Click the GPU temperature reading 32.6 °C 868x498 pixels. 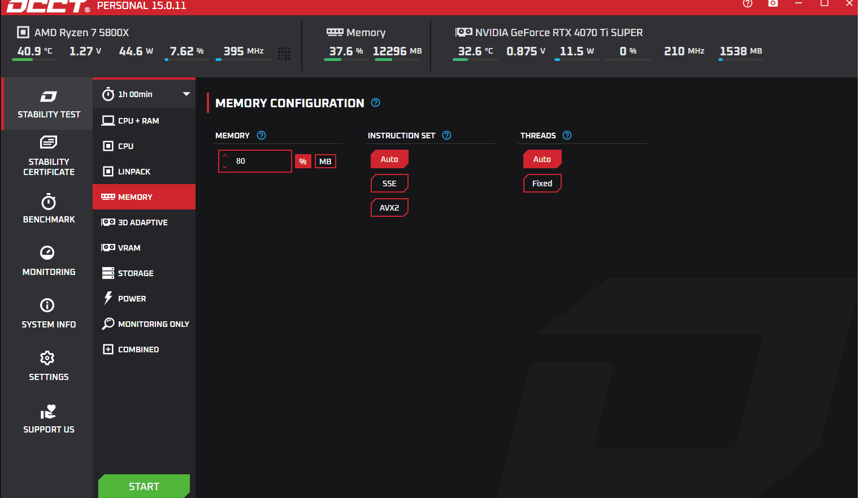(x=475, y=51)
